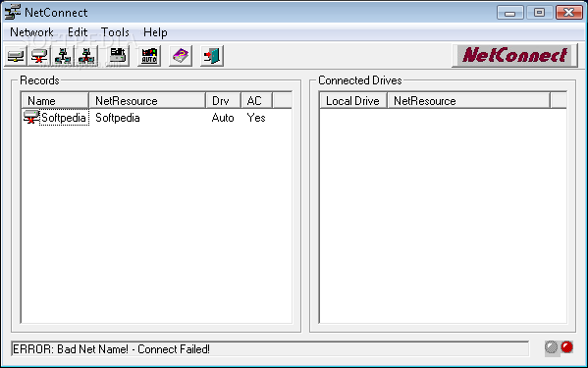The width and height of the screenshot is (588, 368).
Task: Select the Softpedia record name
Action: pos(64,118)
